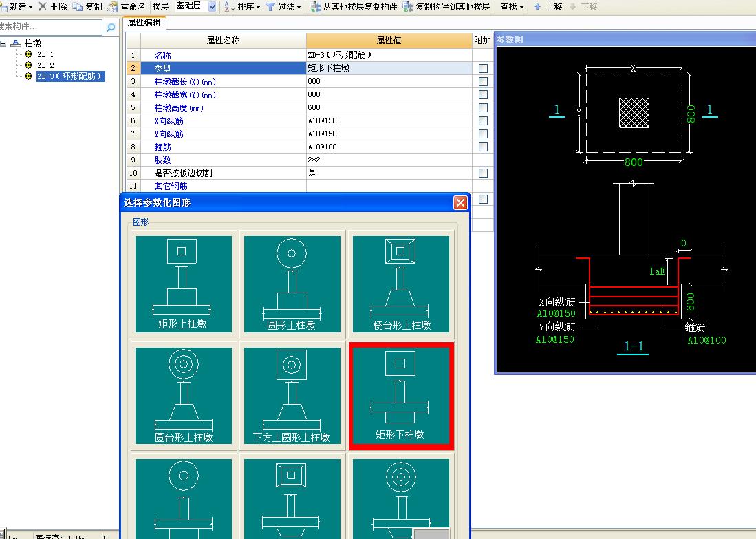Click green 600 height in 参数图
This screenshot has width=756, height=539.
[x=691, y=302]
